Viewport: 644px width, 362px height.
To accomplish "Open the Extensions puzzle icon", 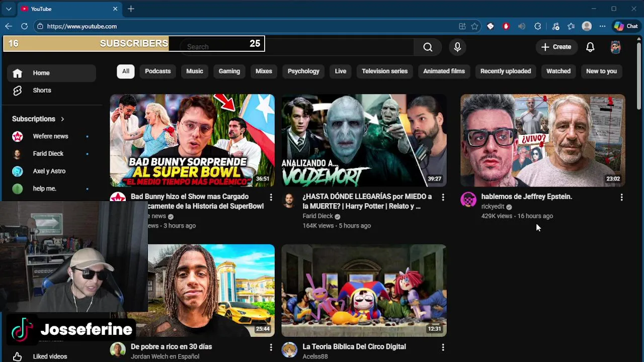I will tap(538, 26).
